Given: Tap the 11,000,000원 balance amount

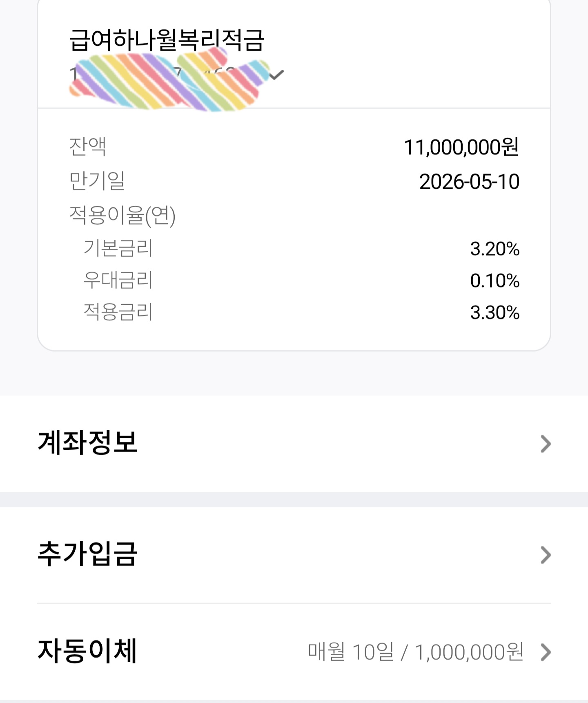Looking at the screenshot, I should [461, 147].
